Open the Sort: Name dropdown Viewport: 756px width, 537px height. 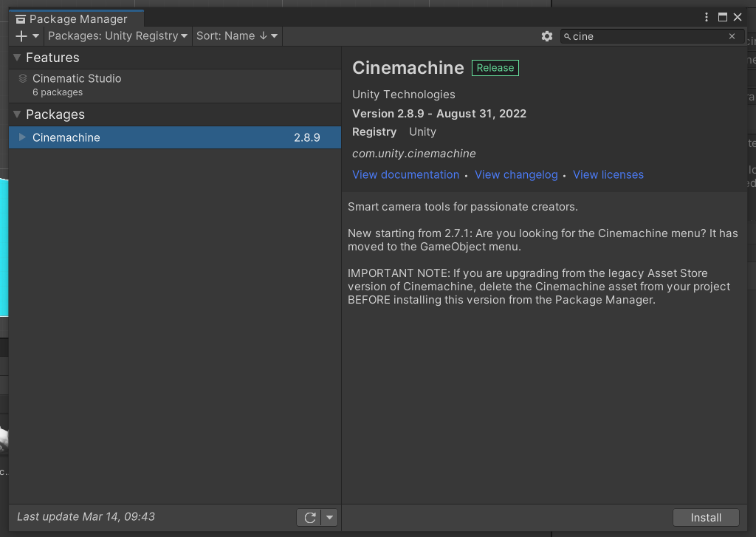pyautogui.click(x=237, y=36)
